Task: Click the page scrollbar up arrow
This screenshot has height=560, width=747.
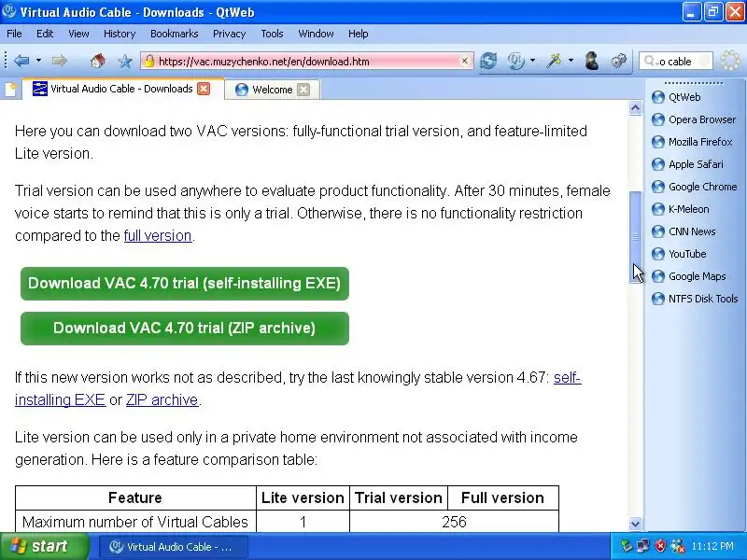Action: (635, 108)
